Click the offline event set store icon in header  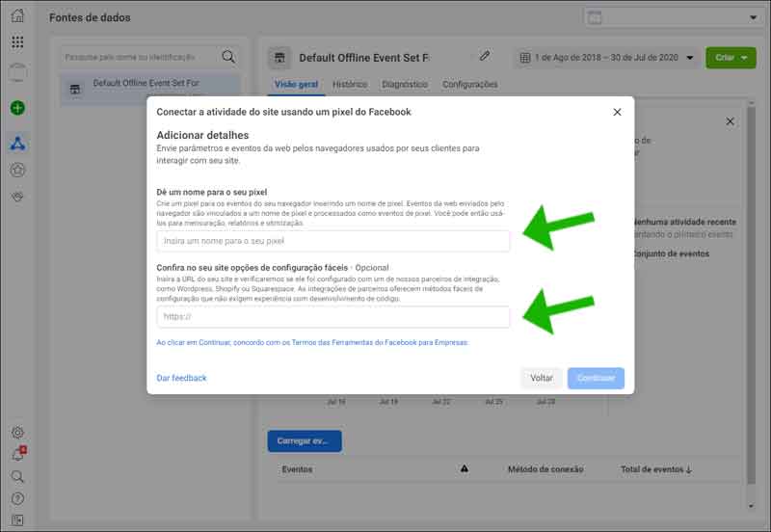(x=279, y=58)
